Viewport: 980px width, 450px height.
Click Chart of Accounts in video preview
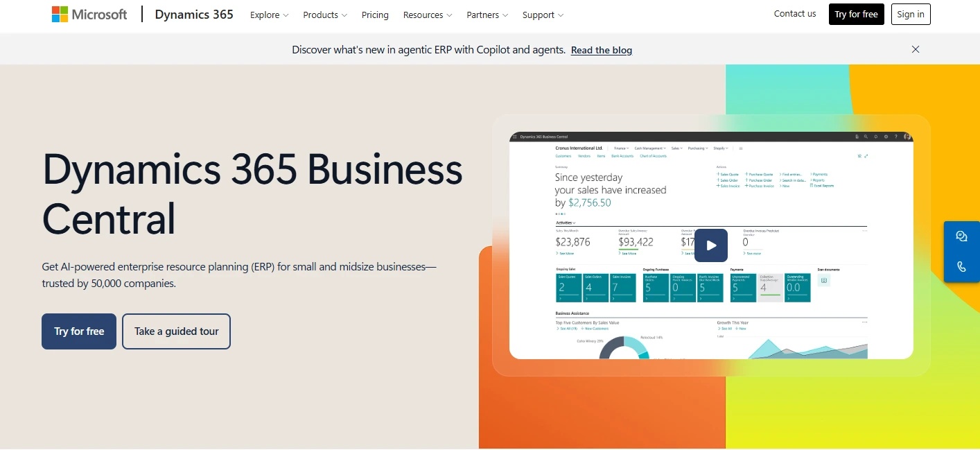[653, 156]
